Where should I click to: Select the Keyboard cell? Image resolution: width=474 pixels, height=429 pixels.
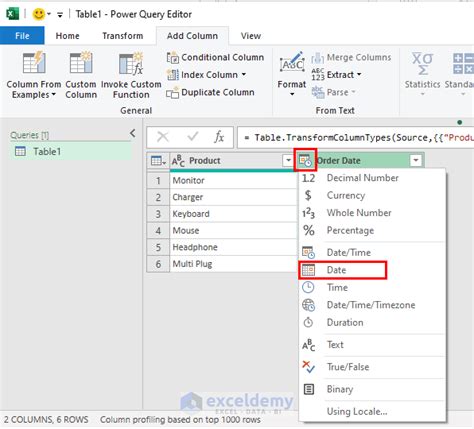pyautogui.click(x=233, y=214)
